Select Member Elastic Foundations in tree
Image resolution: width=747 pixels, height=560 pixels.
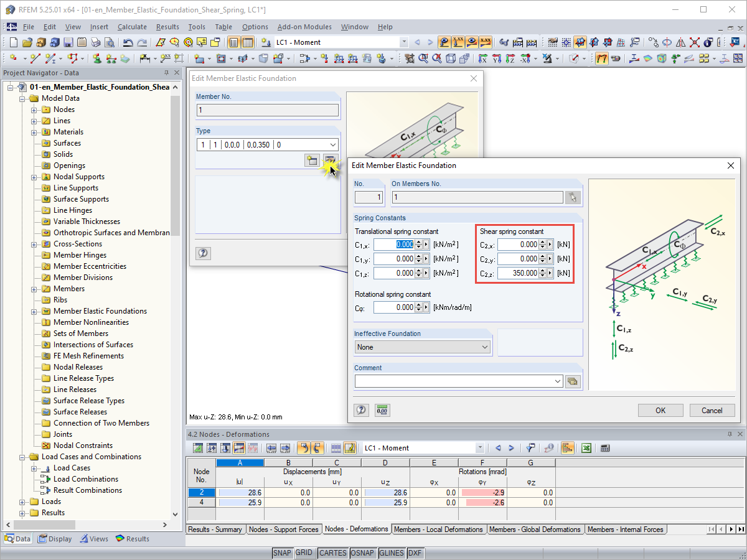pyautogui.click(x=100, y=311)
